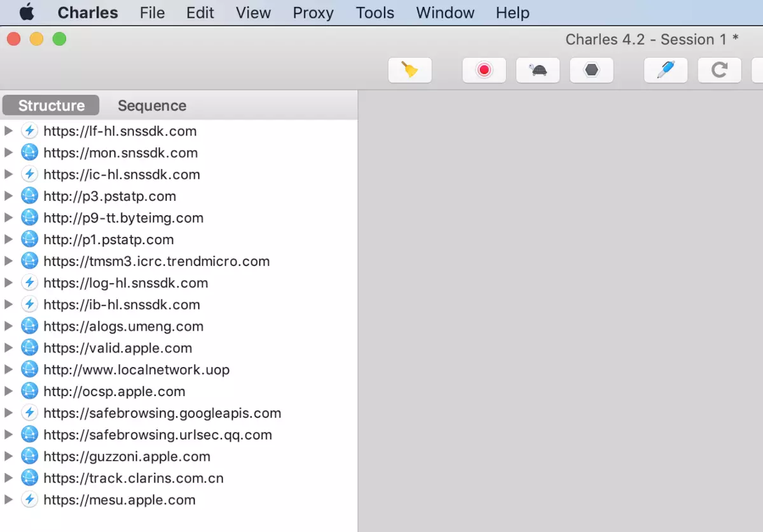The image size is (763, 532).
Task: Select the https://log-hl.snssdk.com host text
Action: click(126, 283)
